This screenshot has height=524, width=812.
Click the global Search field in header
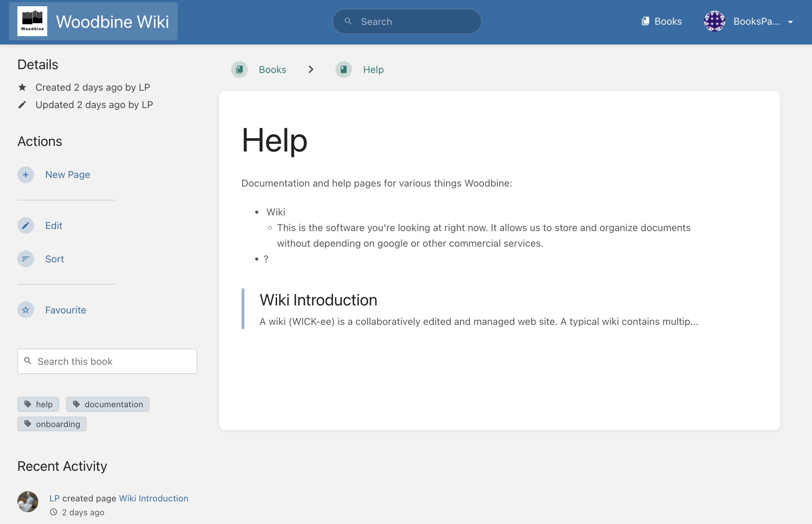point(407,22)
